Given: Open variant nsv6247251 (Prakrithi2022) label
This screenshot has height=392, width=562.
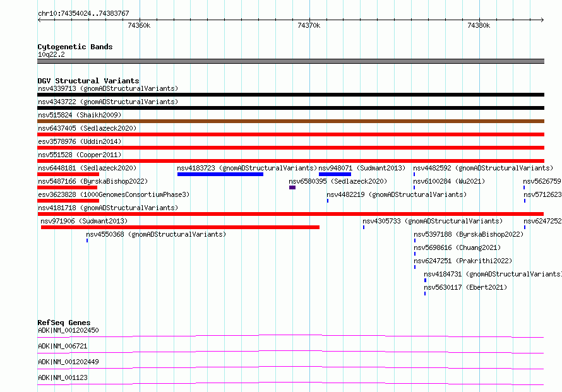Looking at the screenshot, I should 463,261.
